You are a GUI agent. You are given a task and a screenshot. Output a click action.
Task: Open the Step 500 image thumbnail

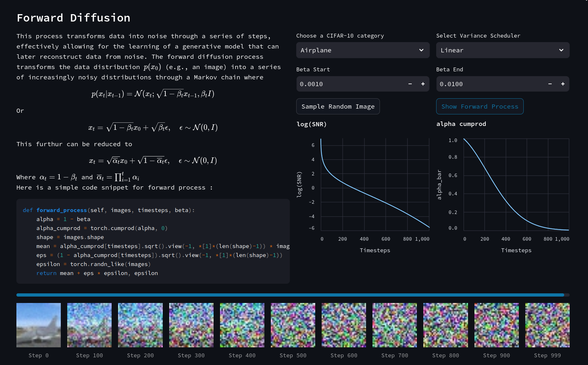coord(293,325)
